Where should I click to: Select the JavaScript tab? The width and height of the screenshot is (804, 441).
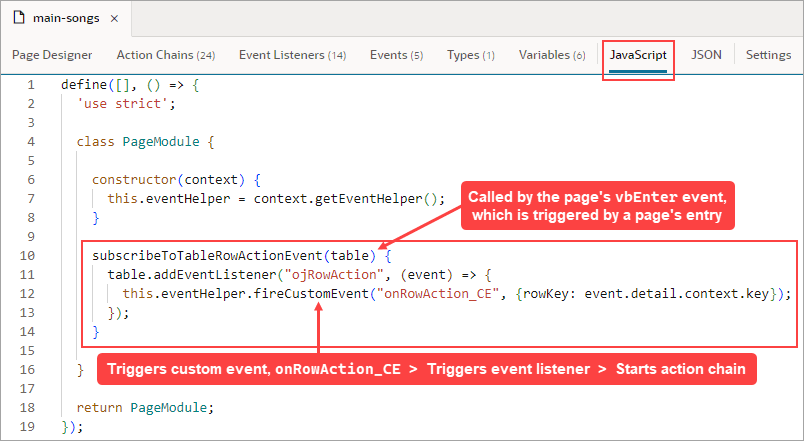638,55
